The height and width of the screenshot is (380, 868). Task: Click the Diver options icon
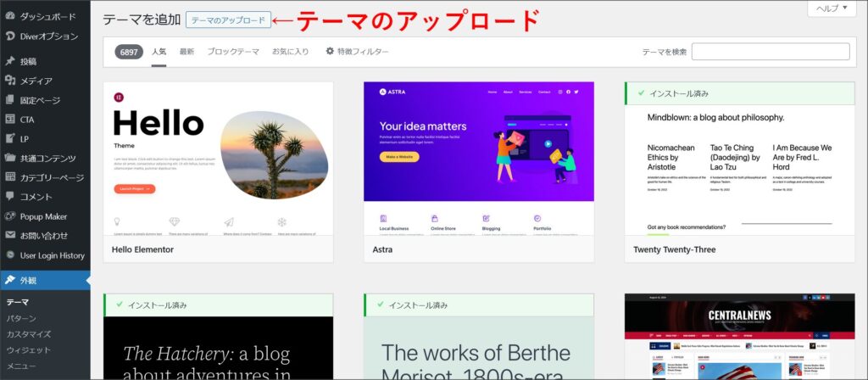coord(10,36)
